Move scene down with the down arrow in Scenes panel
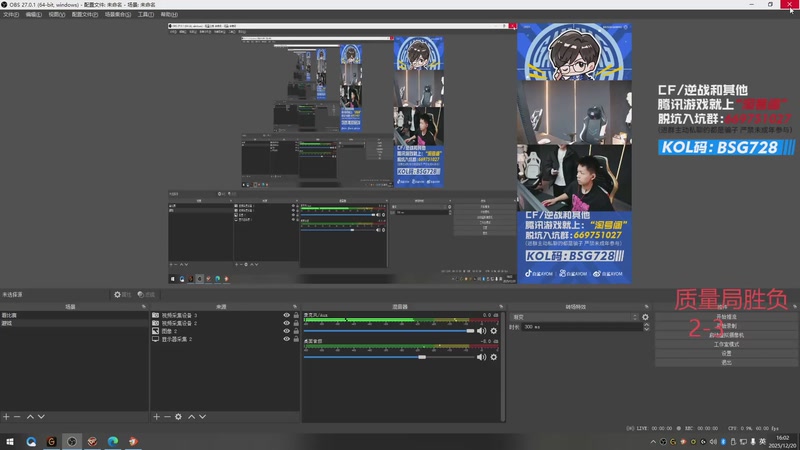 pos(41,417)
